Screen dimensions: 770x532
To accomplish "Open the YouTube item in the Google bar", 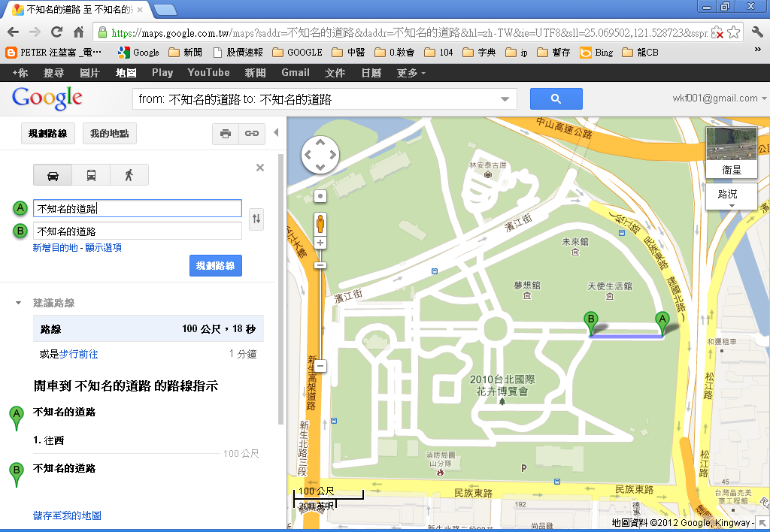I will pos(208,73).
